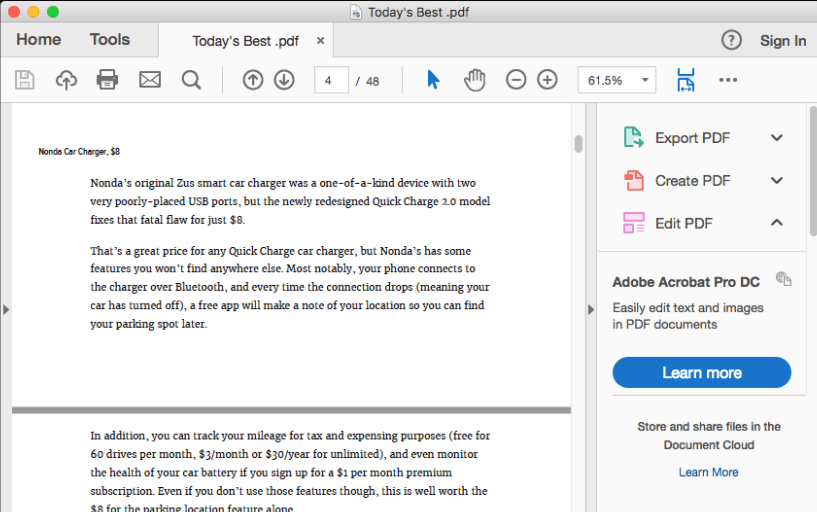Image resolution: width=817 pixels, height=512 pixels.
Task: Go to next page arrow
Action: 284,80
